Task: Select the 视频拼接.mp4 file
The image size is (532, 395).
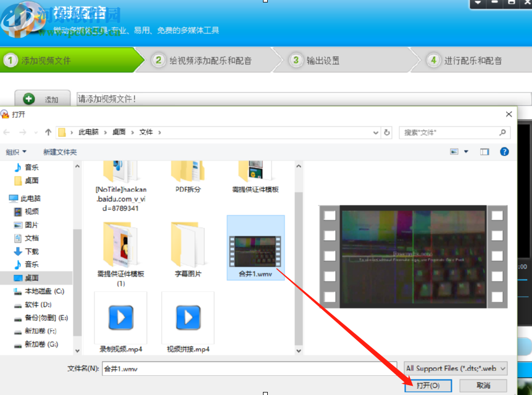Action: click(188, 322)
